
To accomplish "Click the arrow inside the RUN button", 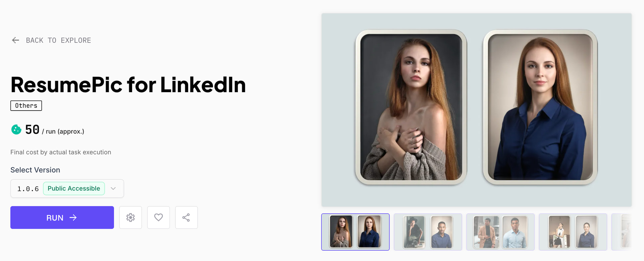I will (73, 218).
